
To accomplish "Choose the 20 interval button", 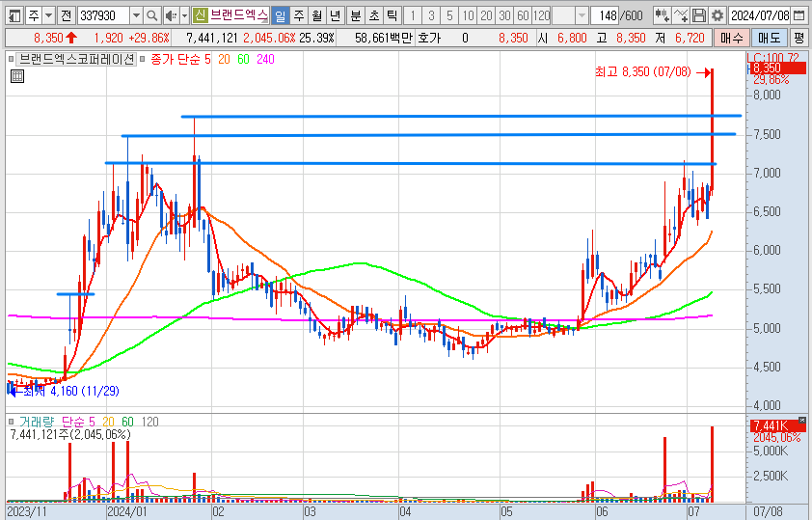I will (x=486, y=15).
